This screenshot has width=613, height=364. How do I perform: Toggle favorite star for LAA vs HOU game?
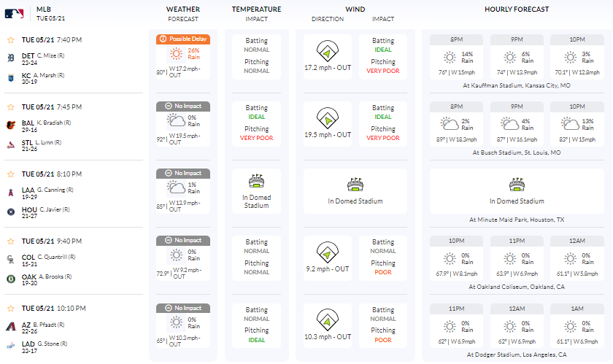pyautogui.click(x=10, y=174)
